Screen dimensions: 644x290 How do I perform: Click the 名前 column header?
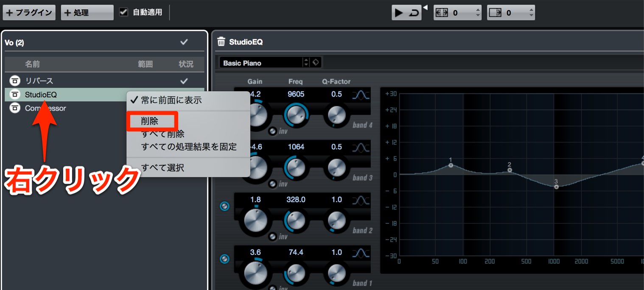coord(32,64)
